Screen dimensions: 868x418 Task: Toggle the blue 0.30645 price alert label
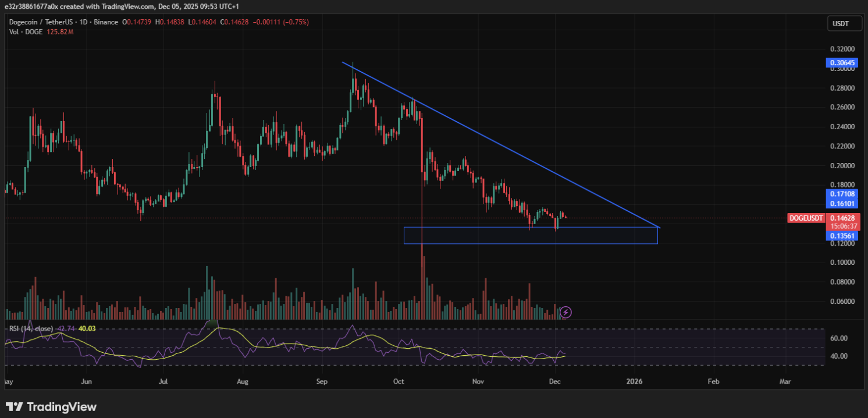pos(841,62)
